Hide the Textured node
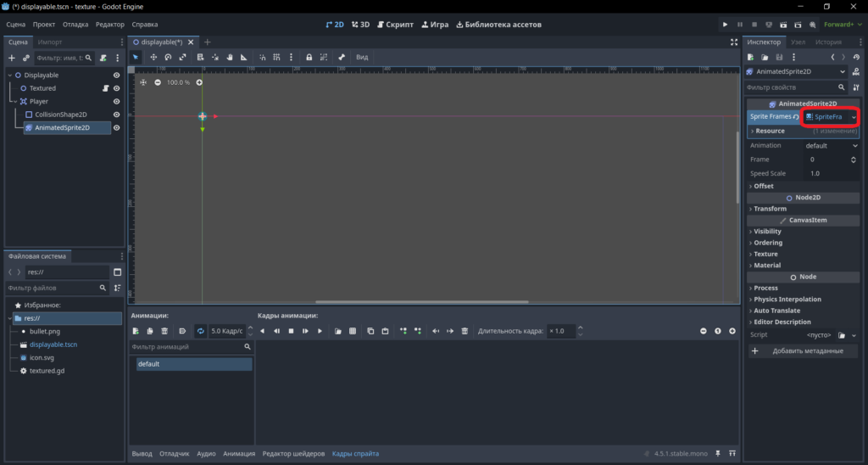868x465 pixels. click(x=116, y=88)
